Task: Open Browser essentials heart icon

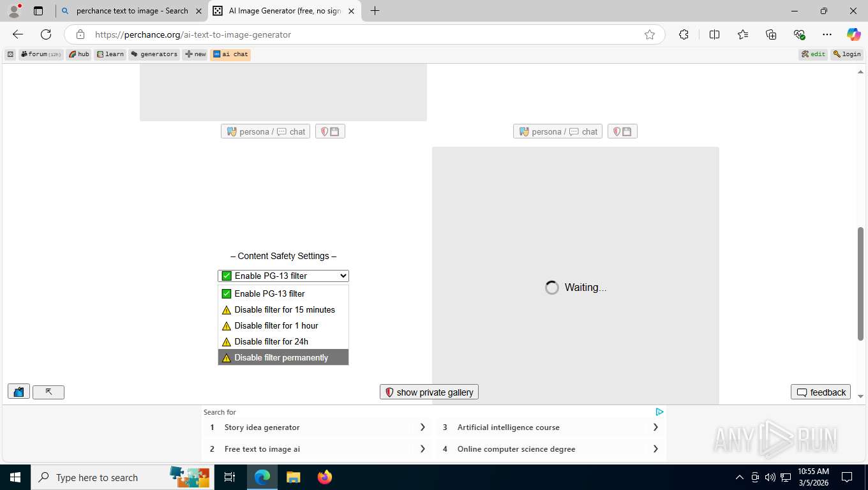Action: [799, 34]
